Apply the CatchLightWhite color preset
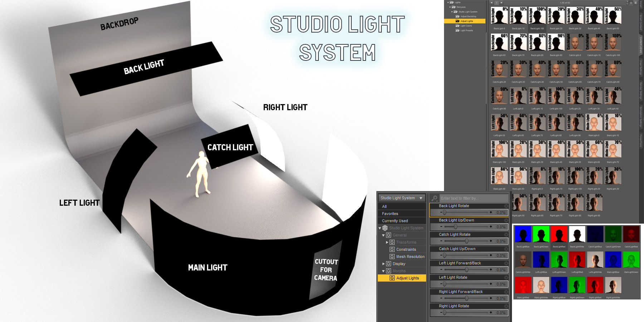The image size is (644, 322). [x=523, y=260]
